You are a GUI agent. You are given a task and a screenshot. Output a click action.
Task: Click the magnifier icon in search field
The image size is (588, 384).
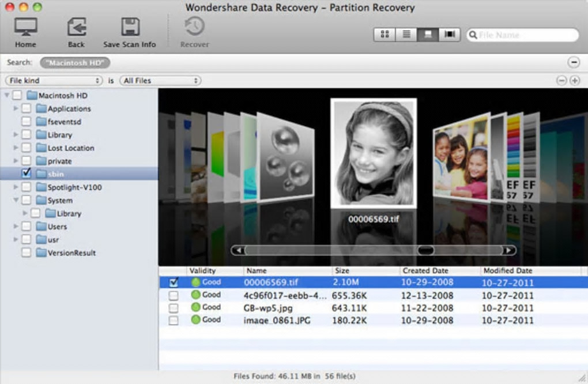point(473,35)
